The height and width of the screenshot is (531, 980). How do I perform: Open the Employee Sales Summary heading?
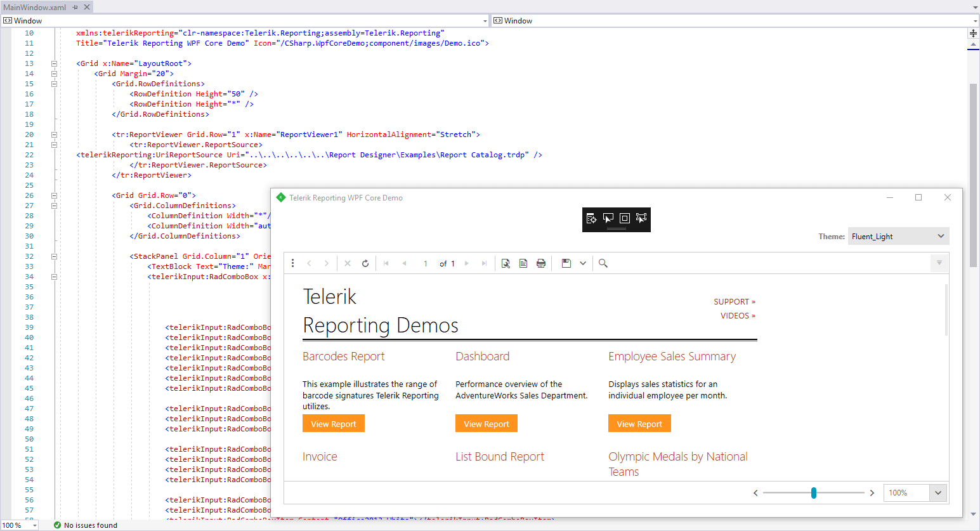click(x=672, y=357)
